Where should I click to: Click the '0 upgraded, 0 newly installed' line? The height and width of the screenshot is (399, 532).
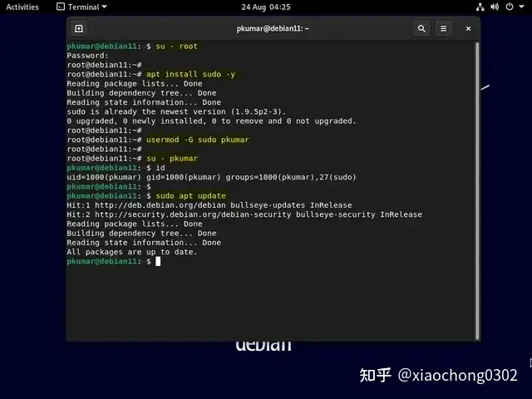[x=211, y=121]
